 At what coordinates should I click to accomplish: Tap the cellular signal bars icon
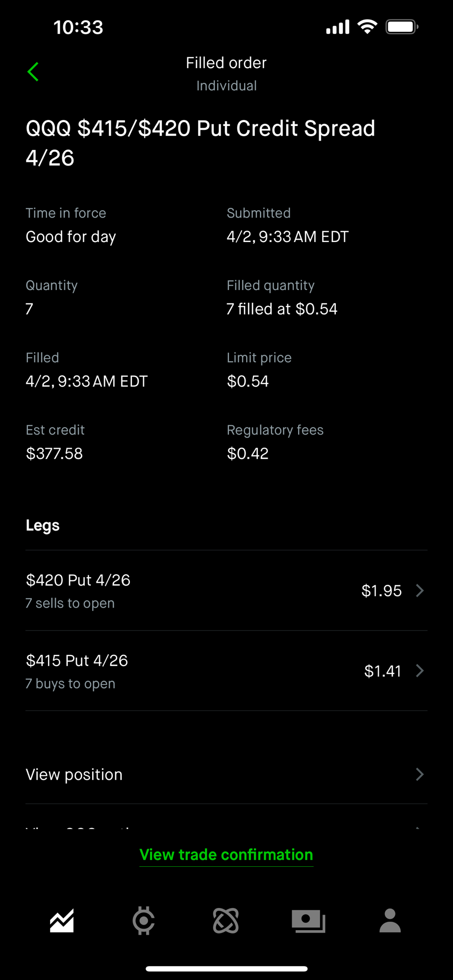[x=338, y=27]
